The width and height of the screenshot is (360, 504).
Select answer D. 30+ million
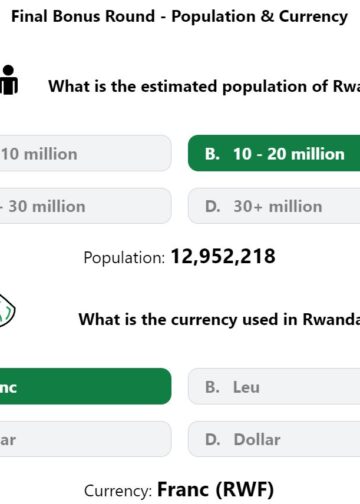274,206
